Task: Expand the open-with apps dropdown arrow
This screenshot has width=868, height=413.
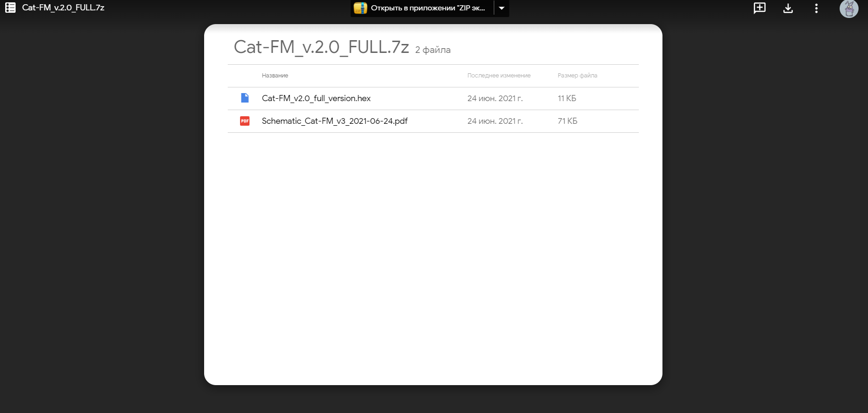Action: coord(502,8)
